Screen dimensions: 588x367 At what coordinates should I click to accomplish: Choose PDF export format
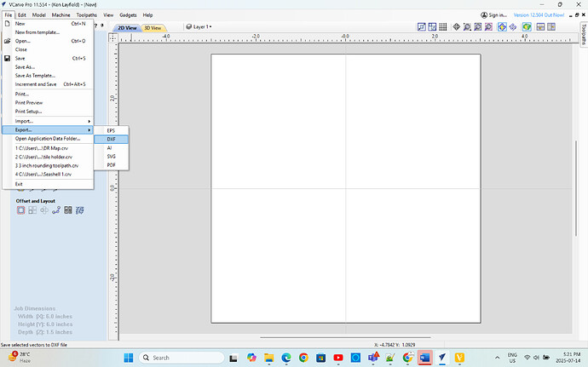pos(111,165)
